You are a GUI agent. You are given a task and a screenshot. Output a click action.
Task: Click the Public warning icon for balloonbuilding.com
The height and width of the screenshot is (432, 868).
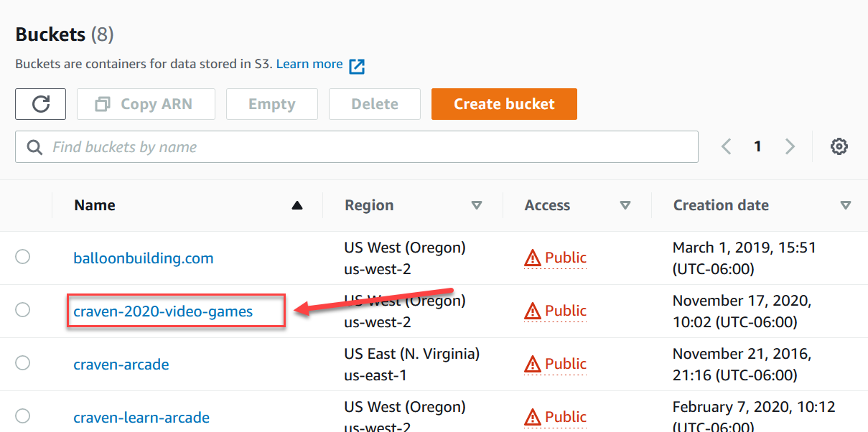[532, 258]
